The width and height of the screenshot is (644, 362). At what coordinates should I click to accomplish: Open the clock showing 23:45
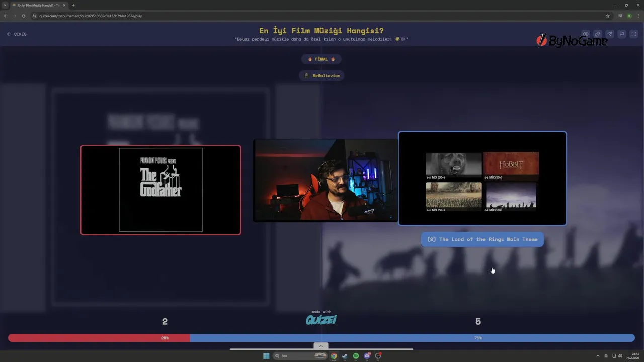pyautogui.click(x=633, y=356)
